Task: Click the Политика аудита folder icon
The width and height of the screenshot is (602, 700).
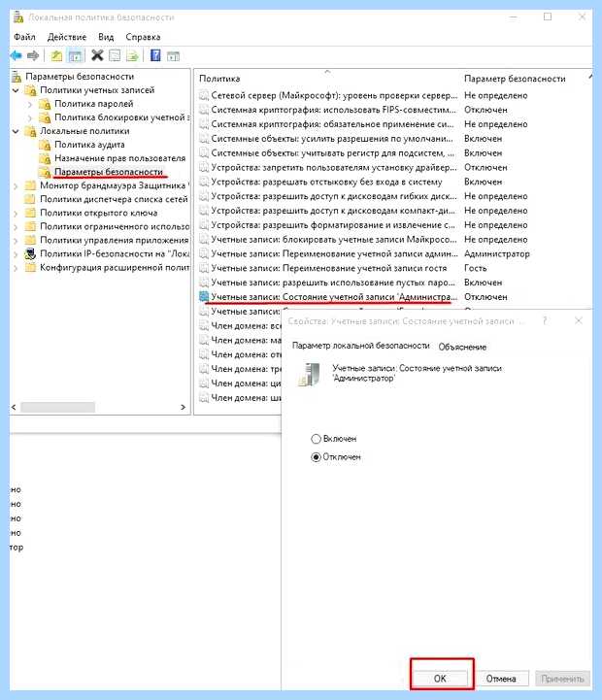Action: tap(45, 145)
